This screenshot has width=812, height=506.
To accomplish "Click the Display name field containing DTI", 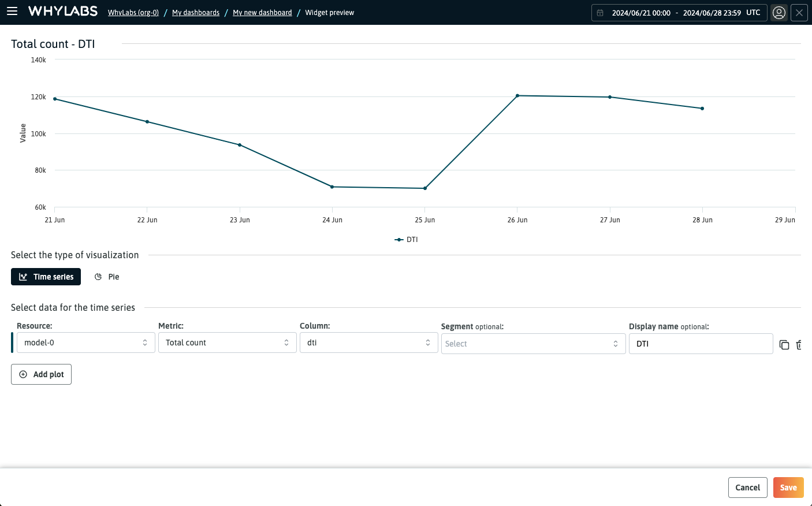I will coord(701,343).
